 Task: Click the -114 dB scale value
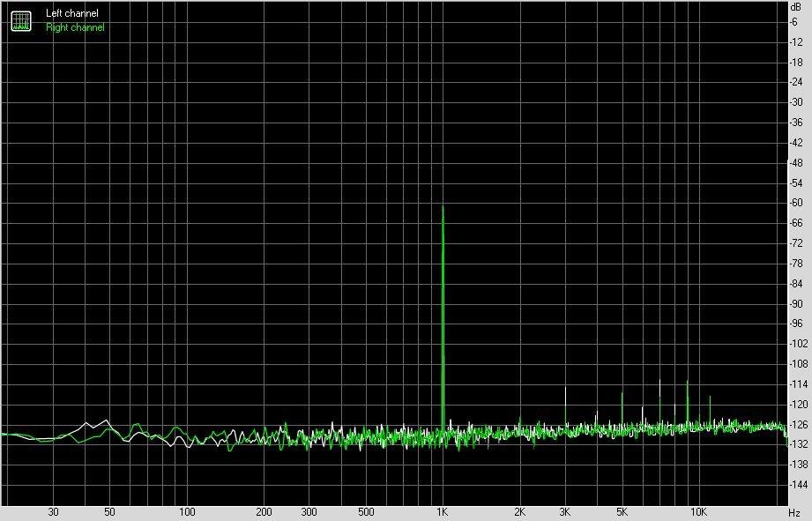798,384
